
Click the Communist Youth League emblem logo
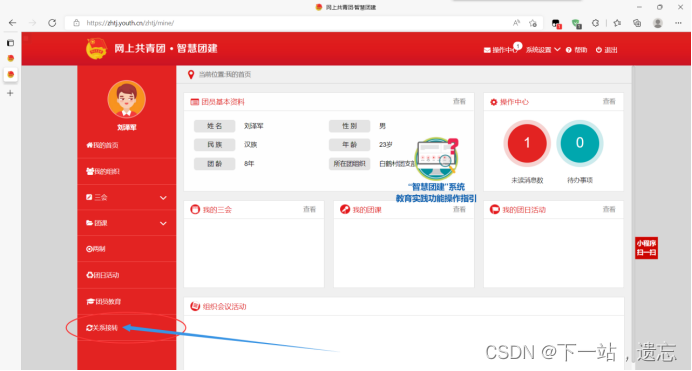click(96, 49)
